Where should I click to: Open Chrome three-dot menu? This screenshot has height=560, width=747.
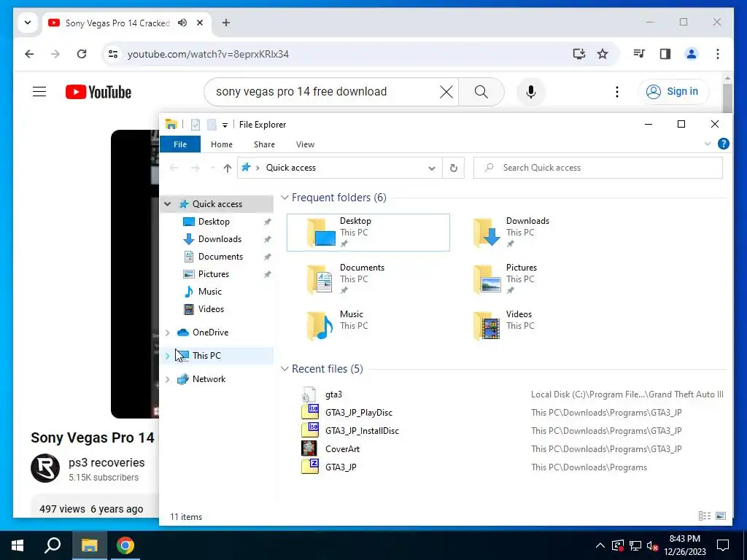click(718, 54)
